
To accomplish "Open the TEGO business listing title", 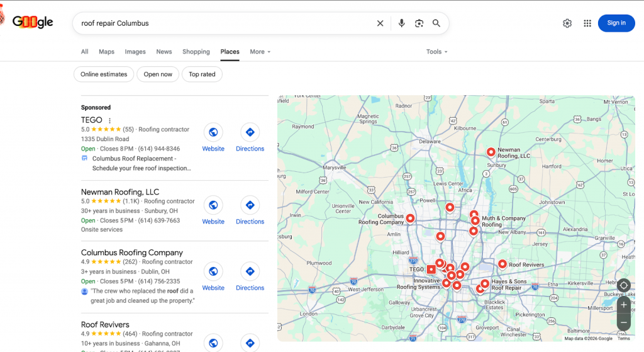I will (92, 120).
